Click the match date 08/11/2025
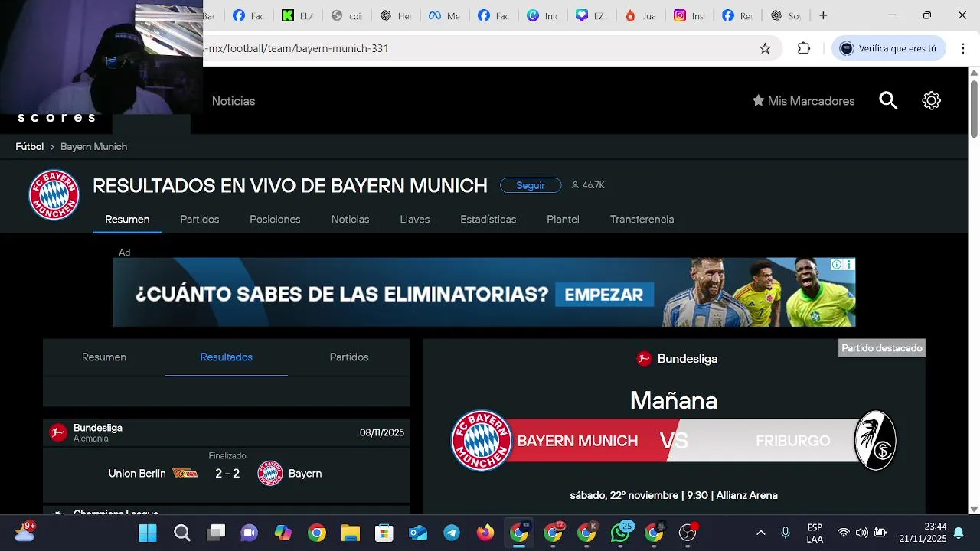The height and width of the screenshot is (551, 980). click(382, 432)
